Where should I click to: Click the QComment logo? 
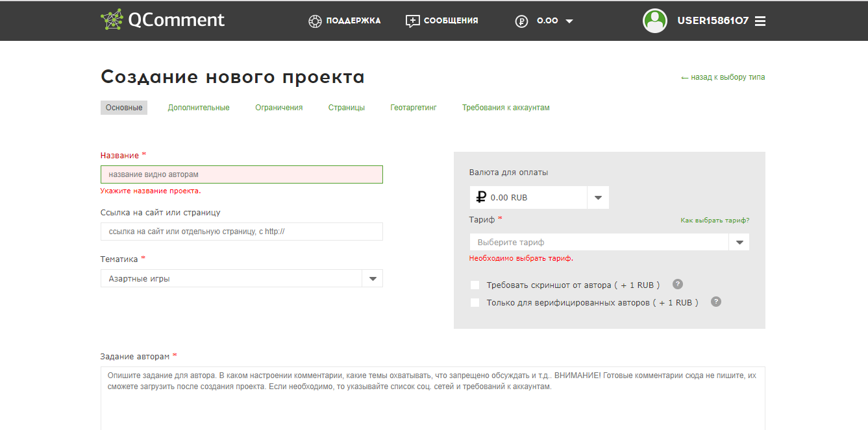(162, 19)
